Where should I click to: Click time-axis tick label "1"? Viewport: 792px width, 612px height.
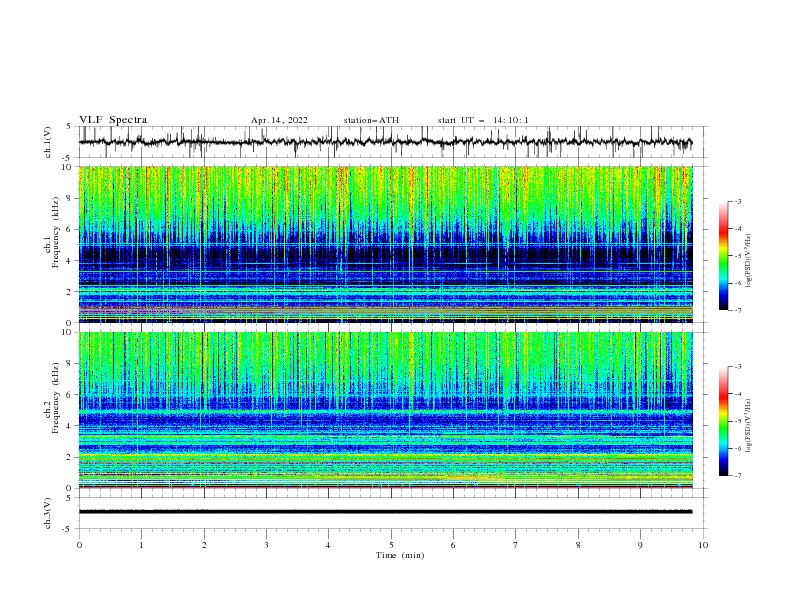pos(141,545)
